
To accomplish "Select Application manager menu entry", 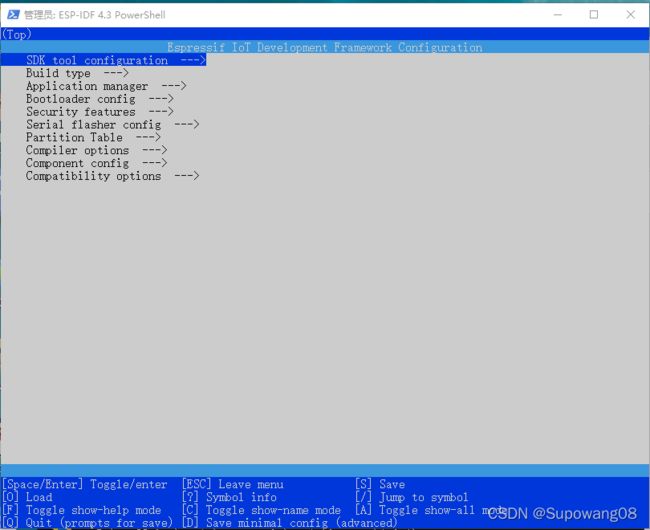I will 106,86.
